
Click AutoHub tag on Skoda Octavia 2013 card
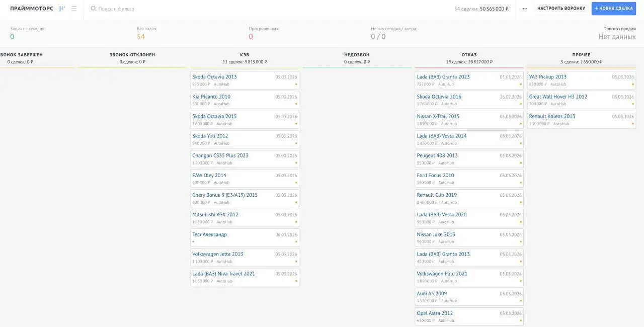click(x=221, y=84)
